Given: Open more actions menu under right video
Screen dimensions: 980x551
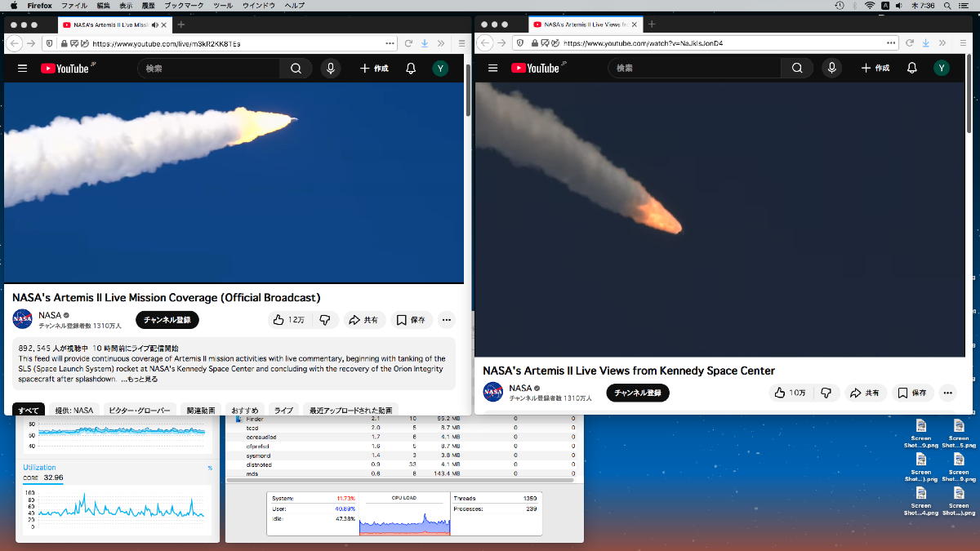Looking at the screenshot, I should click(947, 393).
